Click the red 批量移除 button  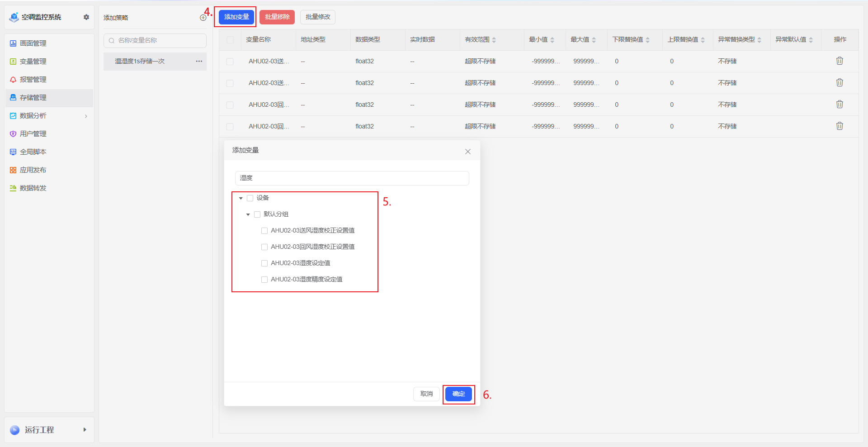pyautogui.click(x=277, y=17)
